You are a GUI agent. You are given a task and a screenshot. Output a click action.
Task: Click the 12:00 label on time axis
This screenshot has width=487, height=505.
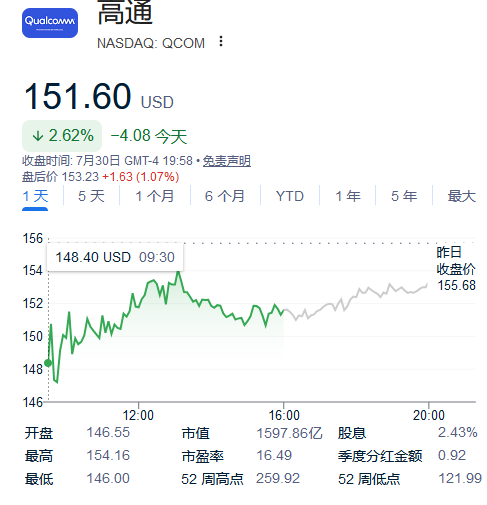point(138,415)
